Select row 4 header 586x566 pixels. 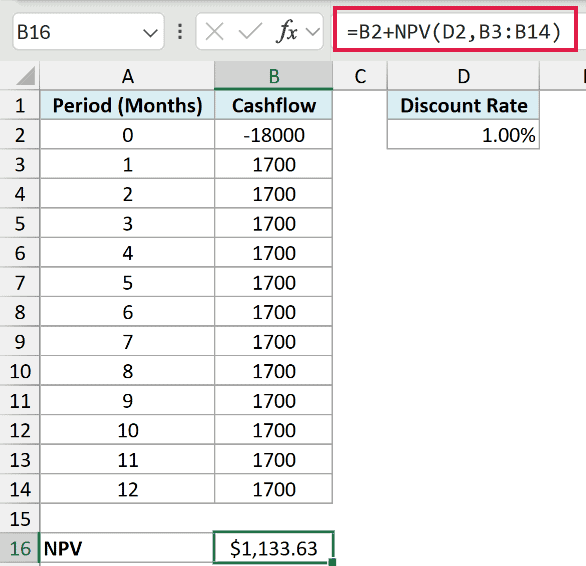19,194
